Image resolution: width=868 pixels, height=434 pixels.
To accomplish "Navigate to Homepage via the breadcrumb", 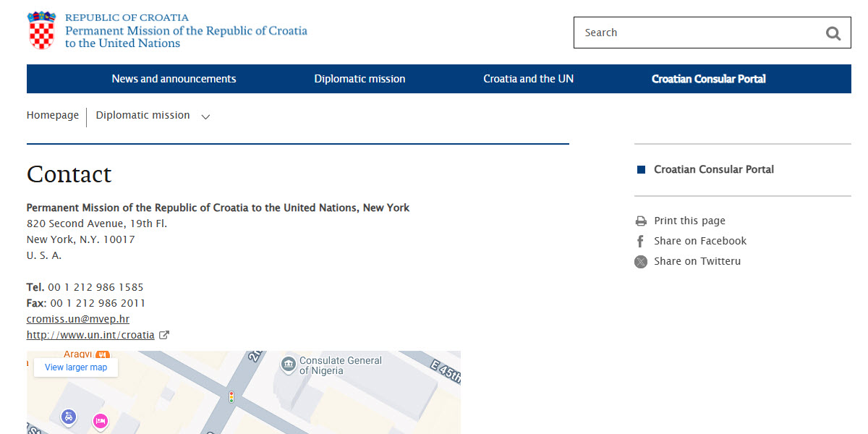I will 53,115.
